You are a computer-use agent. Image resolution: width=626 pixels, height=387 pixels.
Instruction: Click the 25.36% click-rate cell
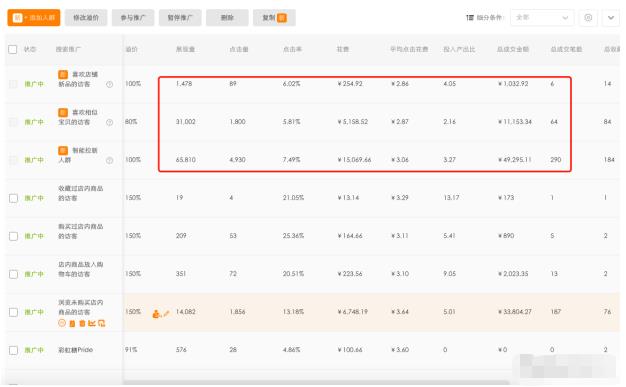293,236
